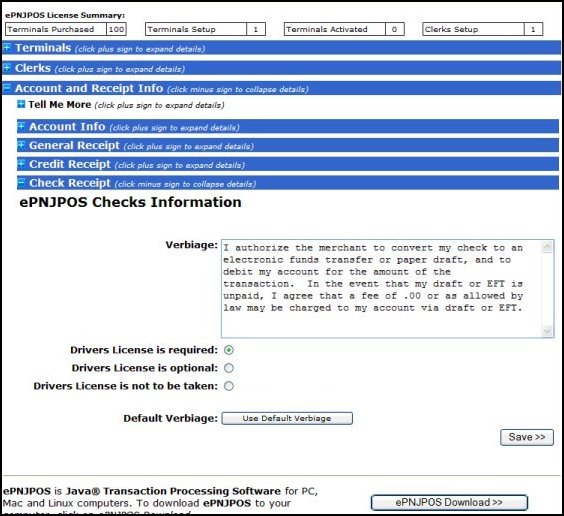Click Java Transaction Processing Software text

173,491
